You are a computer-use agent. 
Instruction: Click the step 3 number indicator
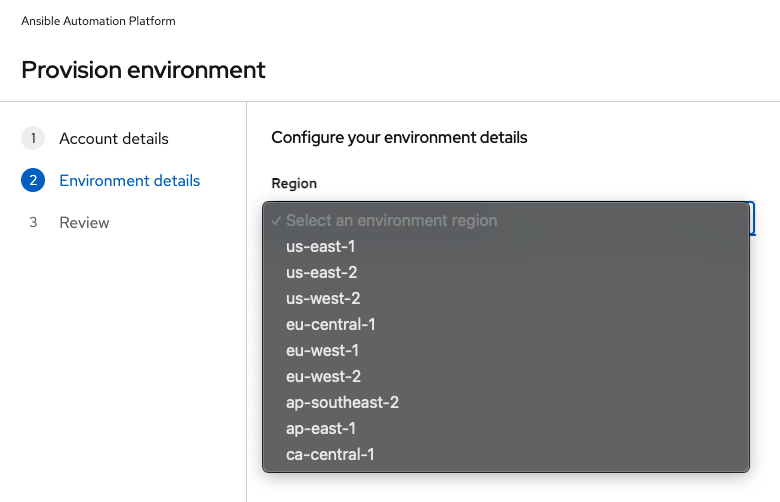pyautogui.click(x=33, y=222)
